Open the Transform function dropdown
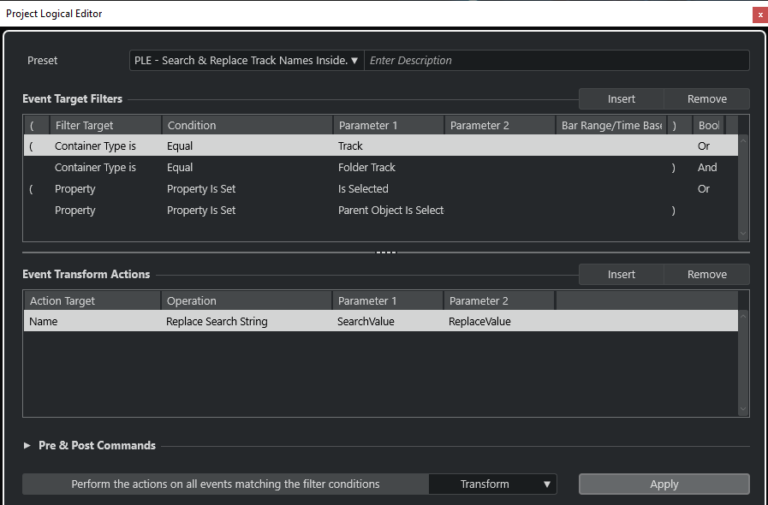768x505 pixels. coord(493,484)
